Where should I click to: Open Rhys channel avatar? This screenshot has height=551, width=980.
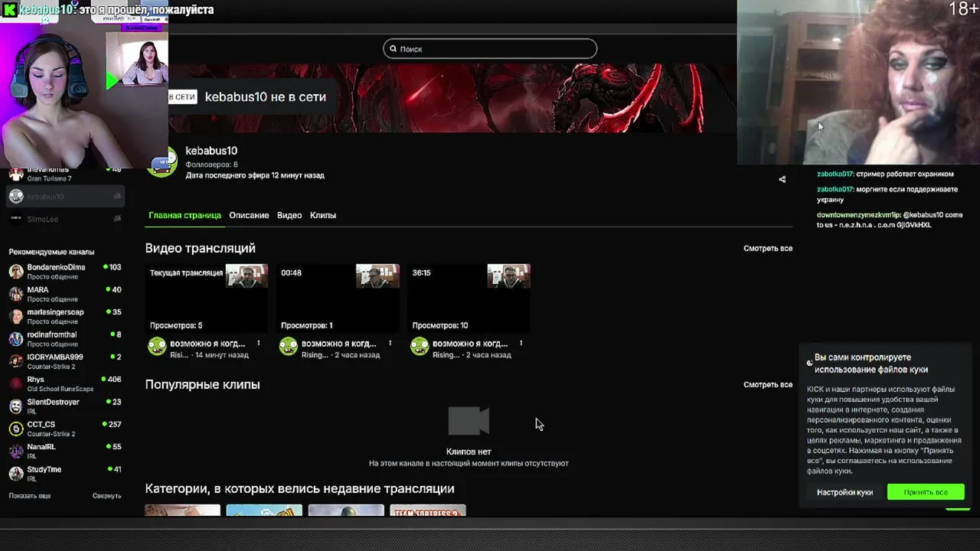[x=16, y=384]
